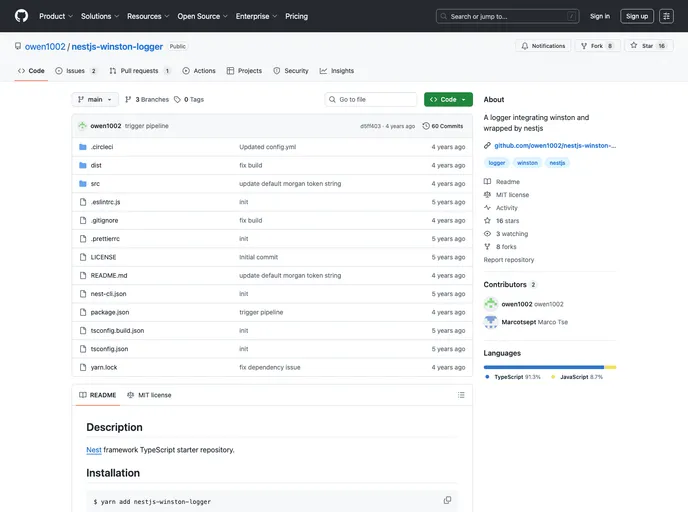Open the Nest link in Description

[x=93, y=450]
